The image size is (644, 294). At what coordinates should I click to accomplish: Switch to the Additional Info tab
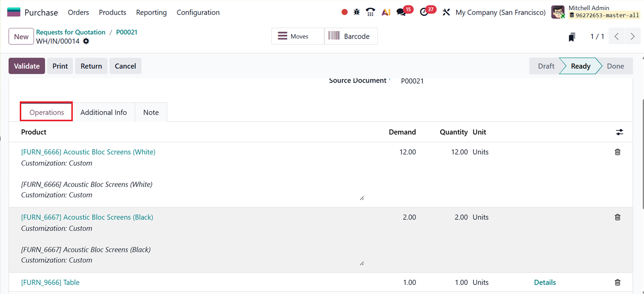coord(103,112)
